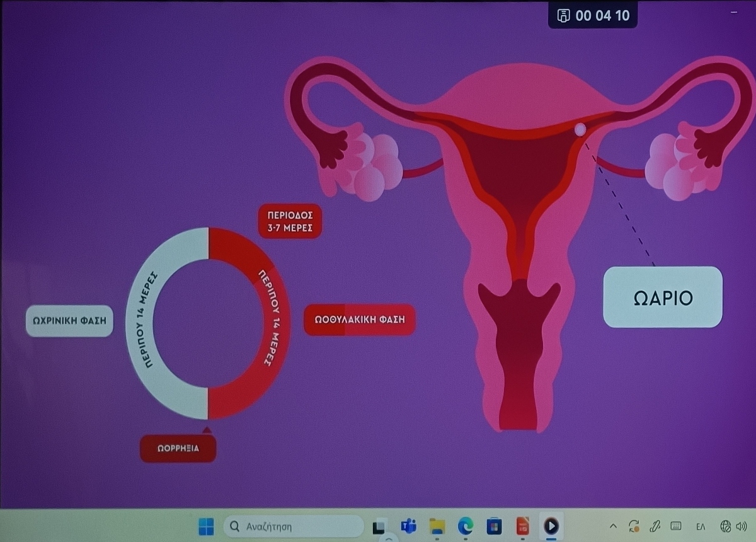This screenshot has height=542, width=756.
Task: Click the red presentation app taskbar icon
Action: (x=522, y=526)
